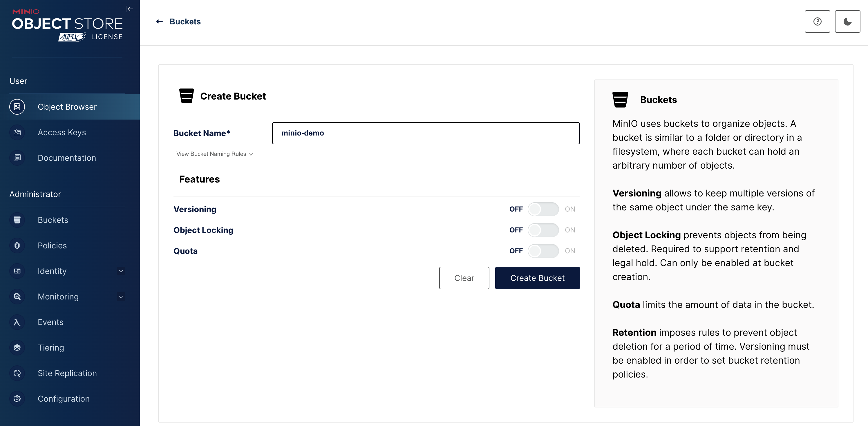
Task: Click the Site Replication sync icon
Action: coord(17,373)
